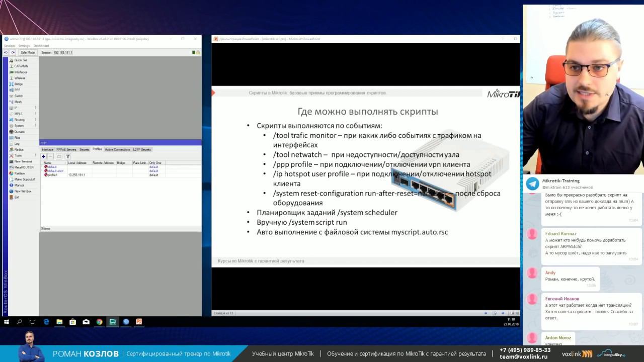Open PowerPoint from taskbar
Image resolution: width=644 pixels, height=362 pixels.
tap(139, 322)
